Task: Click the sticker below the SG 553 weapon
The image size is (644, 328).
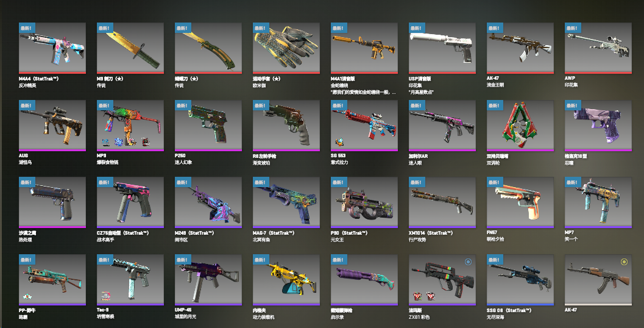Action: coord(339,142)
